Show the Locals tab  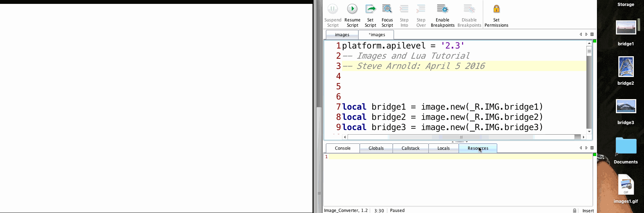tap(443, 148)
